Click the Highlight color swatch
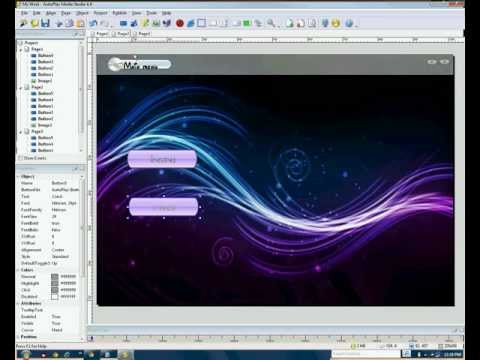The image size is (480, 360). pyautogui.click(x=55, y=283)
